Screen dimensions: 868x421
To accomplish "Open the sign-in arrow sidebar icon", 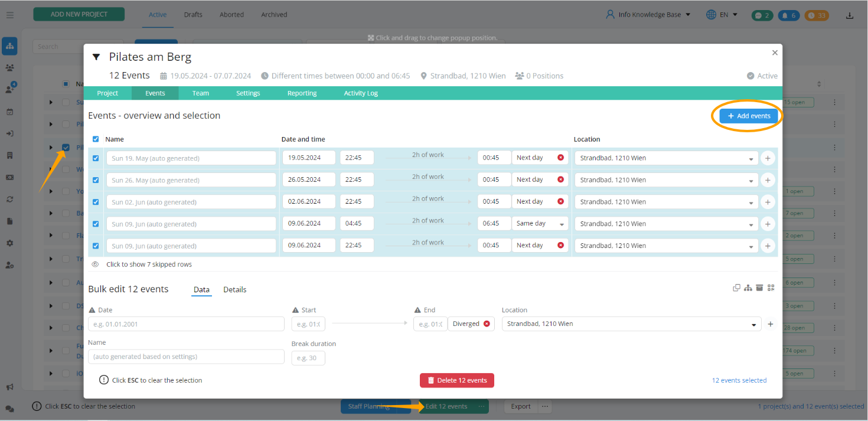I will (x=9, y=133).
